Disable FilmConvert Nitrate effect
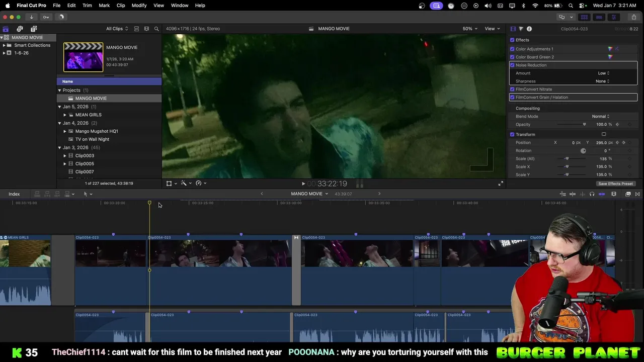 (x=512, y=89)
